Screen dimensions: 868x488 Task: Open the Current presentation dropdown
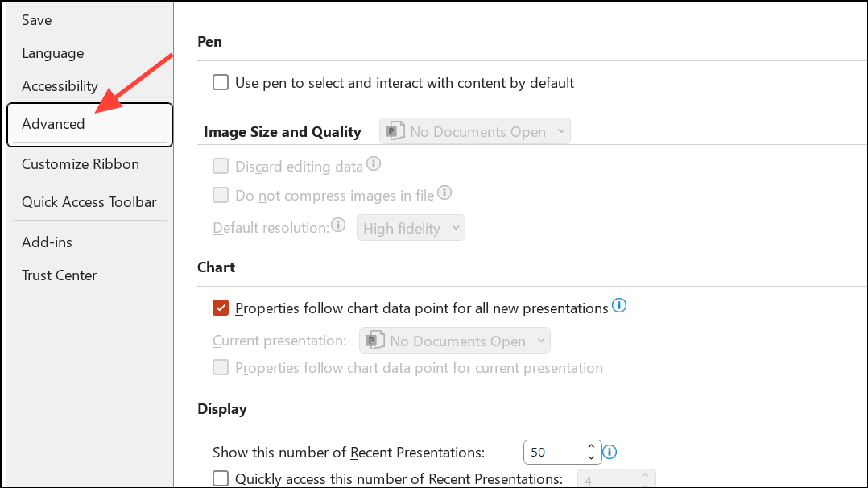(x=454, y=340)
